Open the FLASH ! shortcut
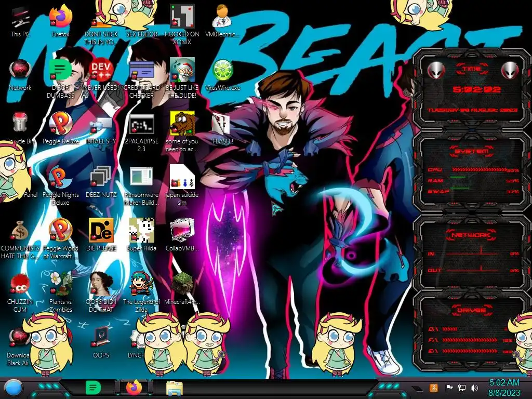 (221, 124)
